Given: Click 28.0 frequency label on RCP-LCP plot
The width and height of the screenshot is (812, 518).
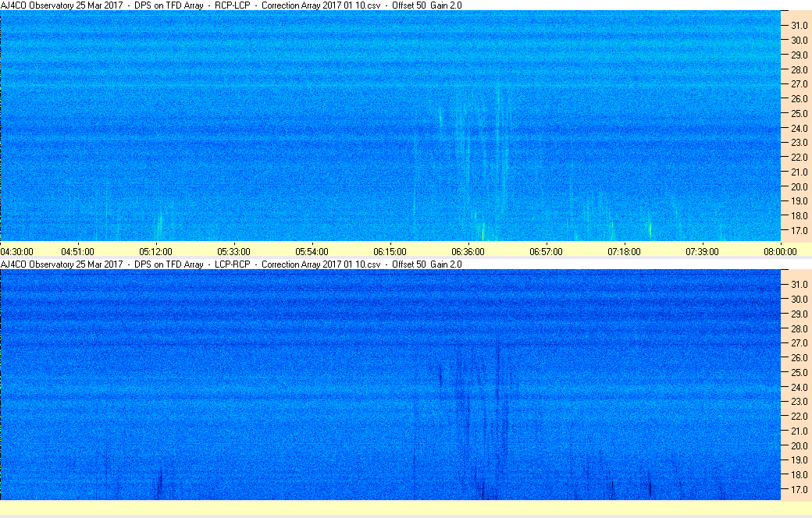Looking at the screenshot, I should coord(799,70).
